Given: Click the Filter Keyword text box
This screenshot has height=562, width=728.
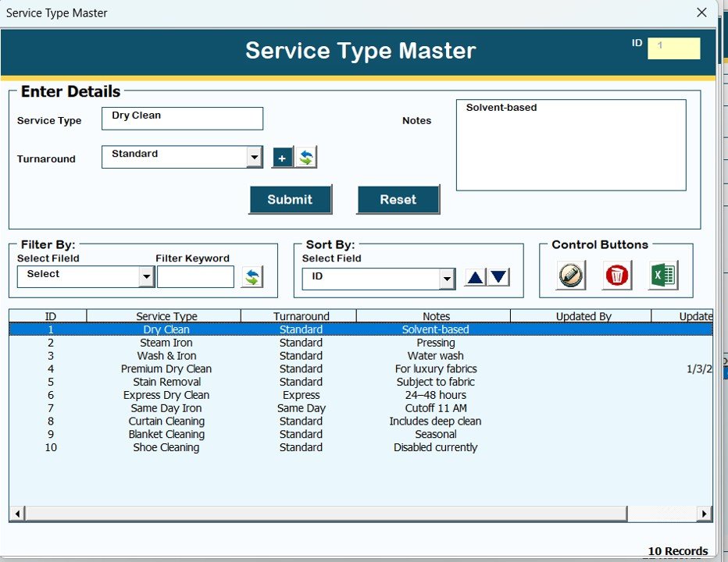Looking at the screenshot, I should click(195, 277).
